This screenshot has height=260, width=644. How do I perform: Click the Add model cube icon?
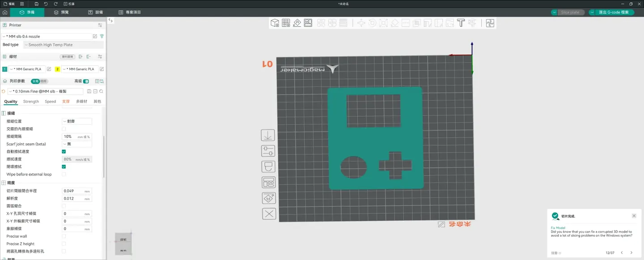tap(275, 23)
